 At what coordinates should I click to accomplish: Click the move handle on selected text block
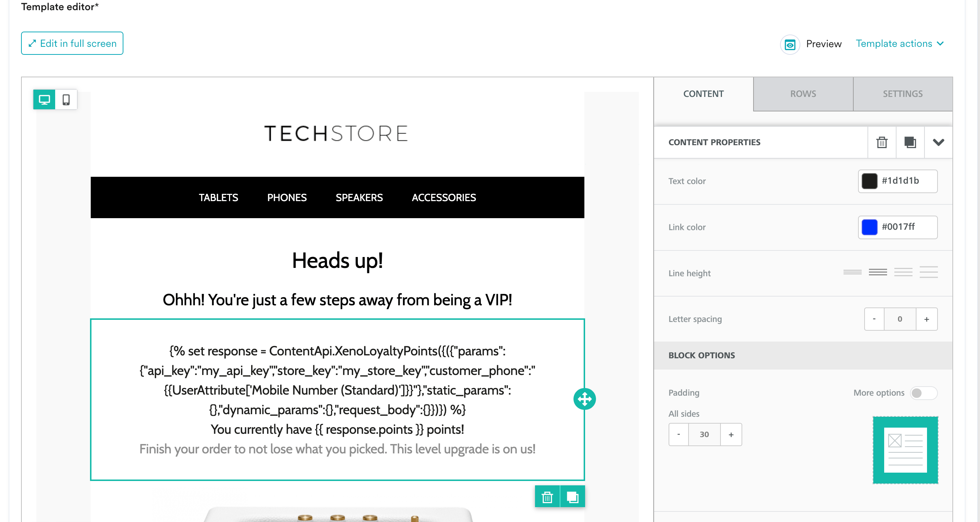(x=584, y=399)
